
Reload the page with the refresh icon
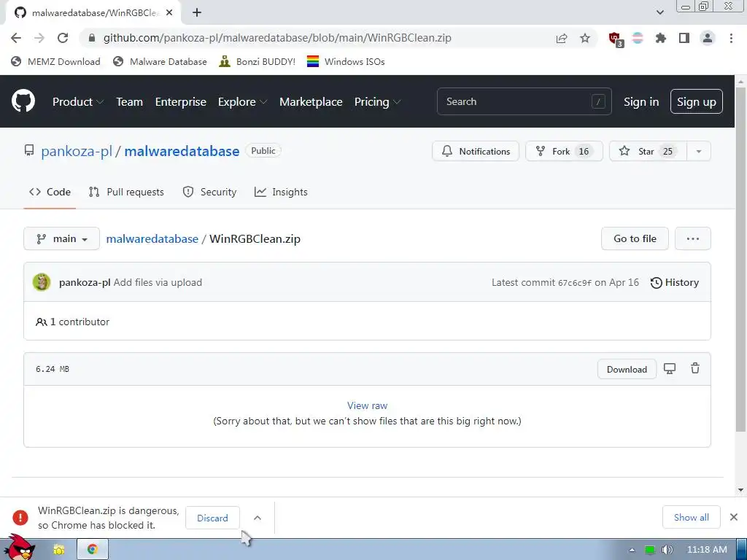coord(63,38)
